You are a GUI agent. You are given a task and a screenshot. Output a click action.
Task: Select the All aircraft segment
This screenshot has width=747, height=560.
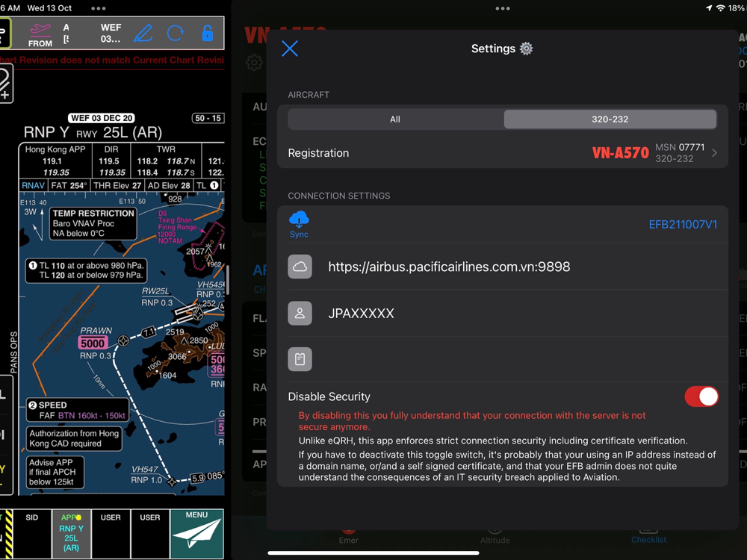(x=395, y=119)
